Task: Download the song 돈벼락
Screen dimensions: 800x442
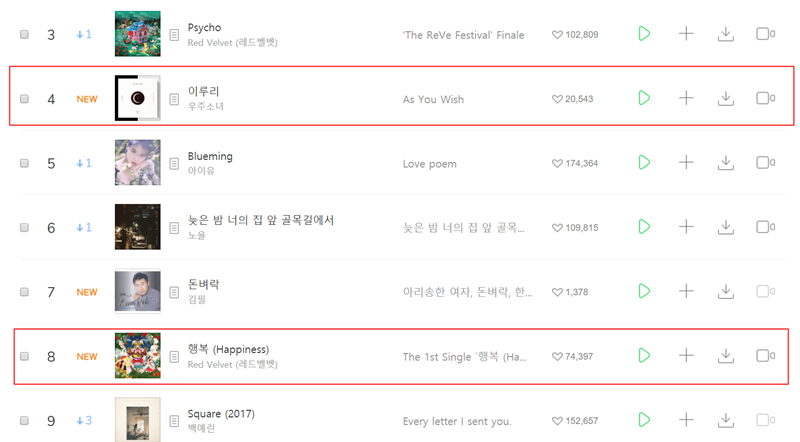Action: click(726, 292)
